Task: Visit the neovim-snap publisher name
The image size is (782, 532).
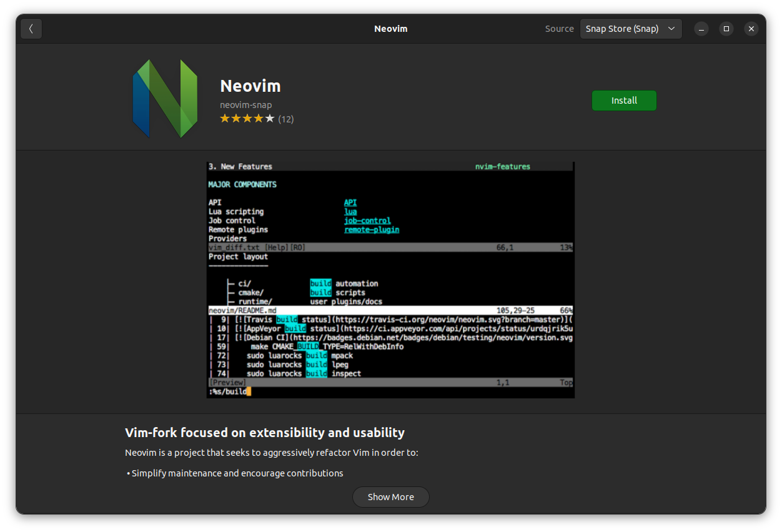Action: (245, 105)
